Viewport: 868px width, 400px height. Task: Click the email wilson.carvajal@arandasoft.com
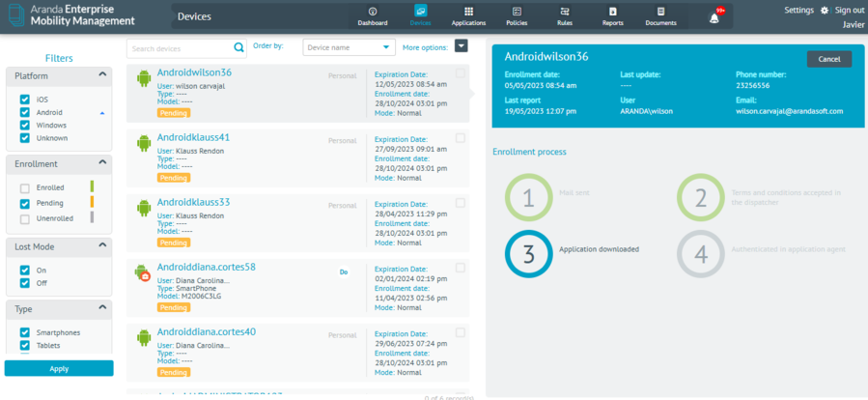(x=790, y=111)
